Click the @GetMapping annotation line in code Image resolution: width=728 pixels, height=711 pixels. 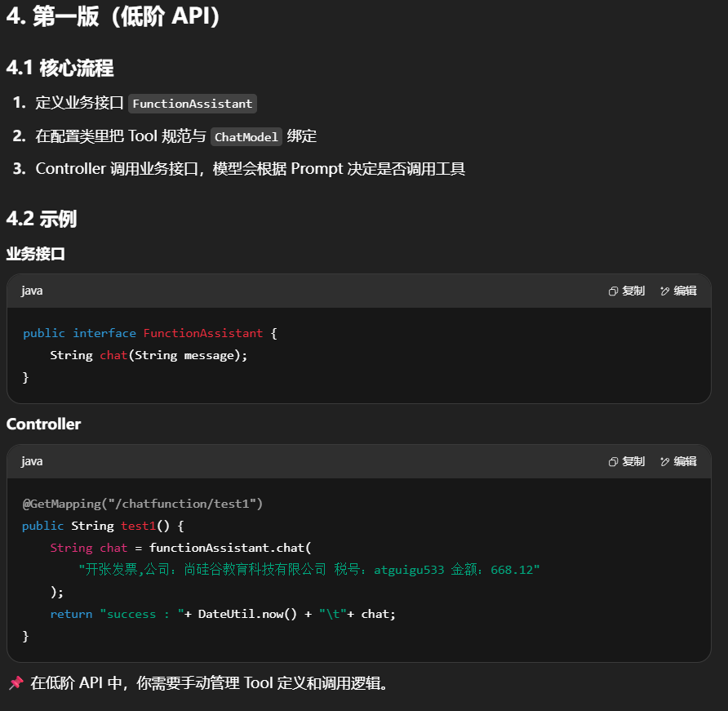coord(143,504)
